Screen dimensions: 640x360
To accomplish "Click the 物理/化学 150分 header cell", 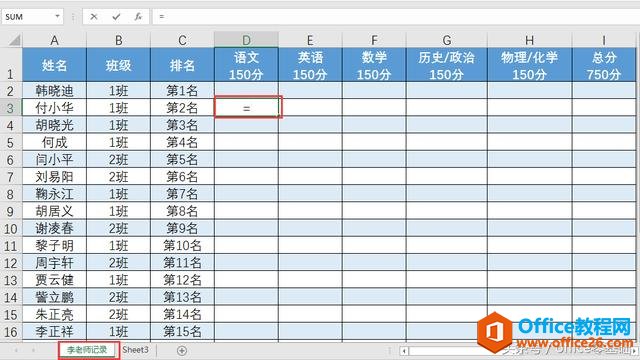I will pyautogui.click(x=529, y=65).
